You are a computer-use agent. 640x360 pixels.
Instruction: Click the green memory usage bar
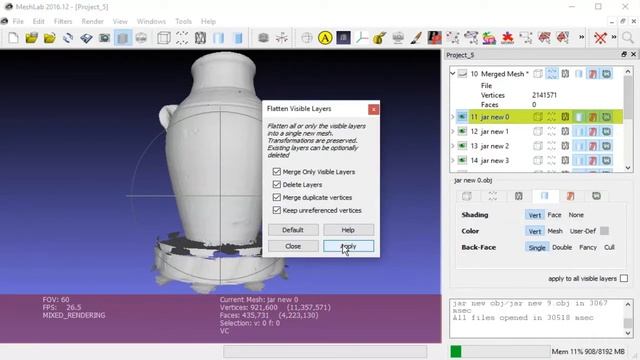pyautogui.click(x=456, y=351)
